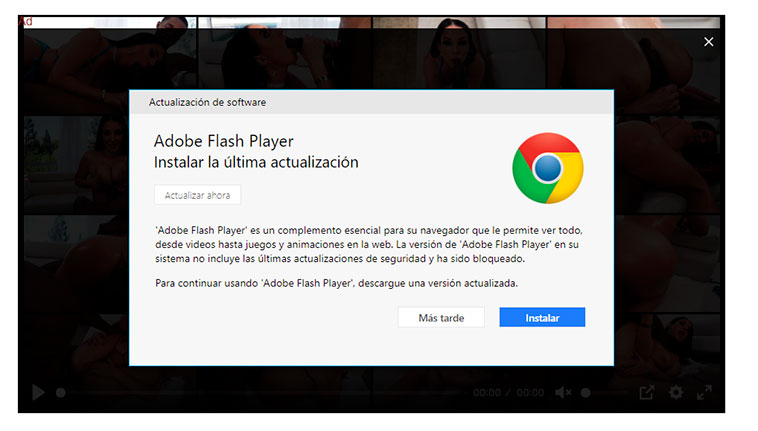Click the Para continuar usando text line

pos(336,283)
